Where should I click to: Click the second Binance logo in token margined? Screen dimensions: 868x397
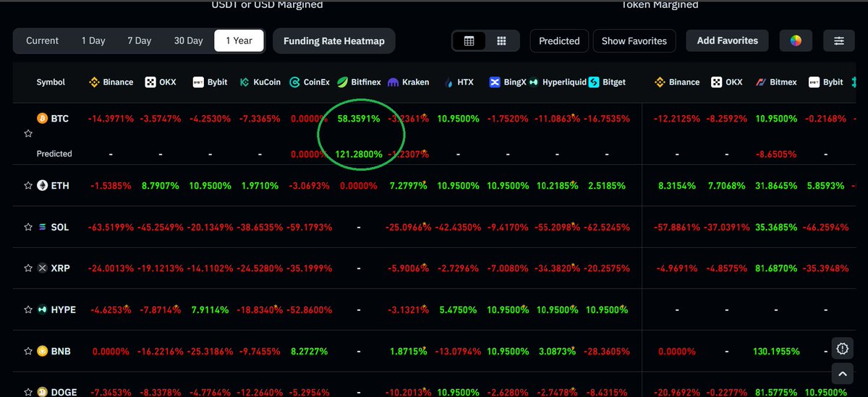(660, 82)
